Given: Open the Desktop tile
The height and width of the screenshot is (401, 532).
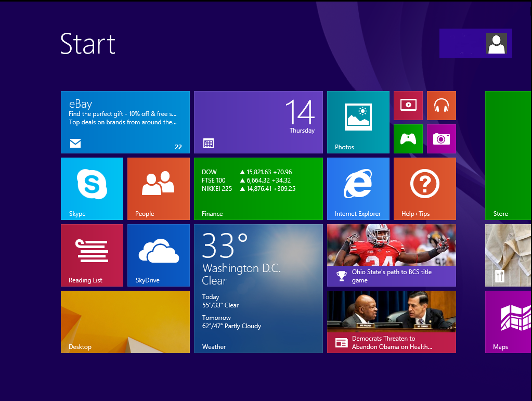Looking at the screenshot, I should pyautogui.click(x=125, y=321).
